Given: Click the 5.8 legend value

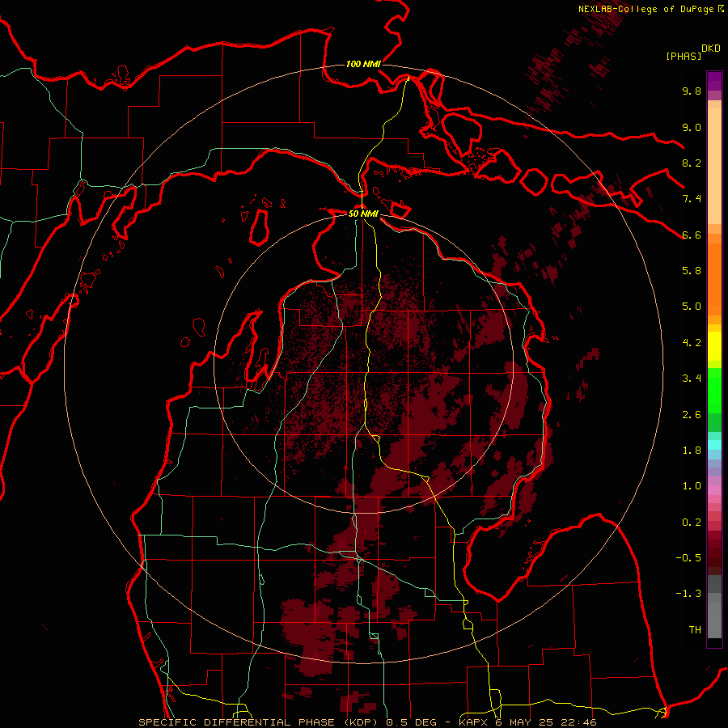Looking at the screenshot, I should pyautogui.click(x=692, y=271).
